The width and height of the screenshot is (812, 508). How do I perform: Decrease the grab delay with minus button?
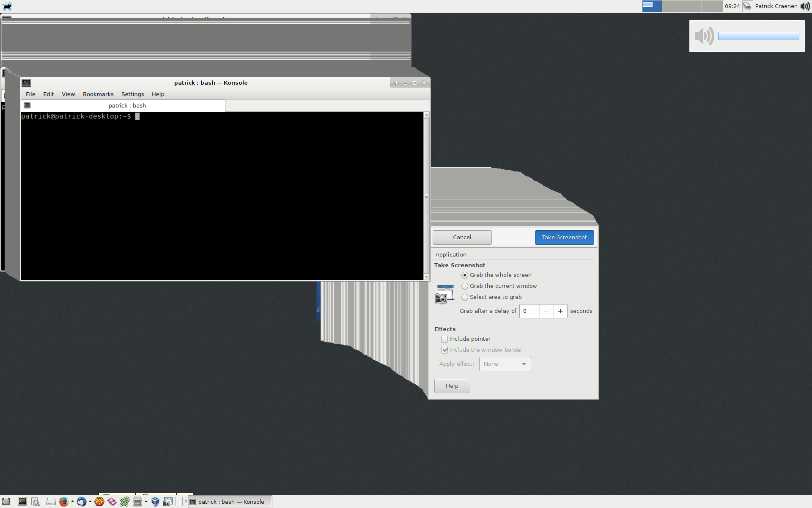[x=546, y=311]
